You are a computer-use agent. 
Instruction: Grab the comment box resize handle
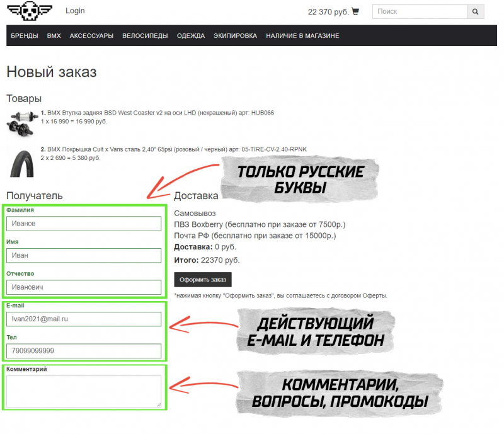point(159,405)
